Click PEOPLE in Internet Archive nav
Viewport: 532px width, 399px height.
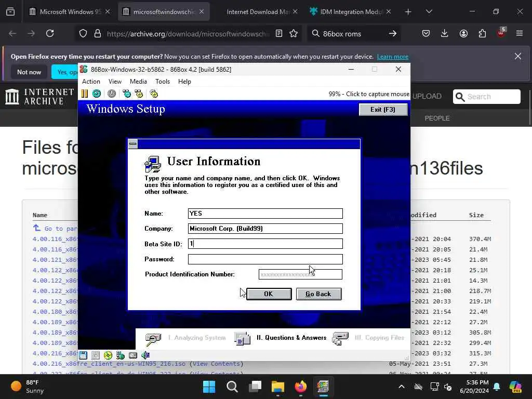pos(437,118)
